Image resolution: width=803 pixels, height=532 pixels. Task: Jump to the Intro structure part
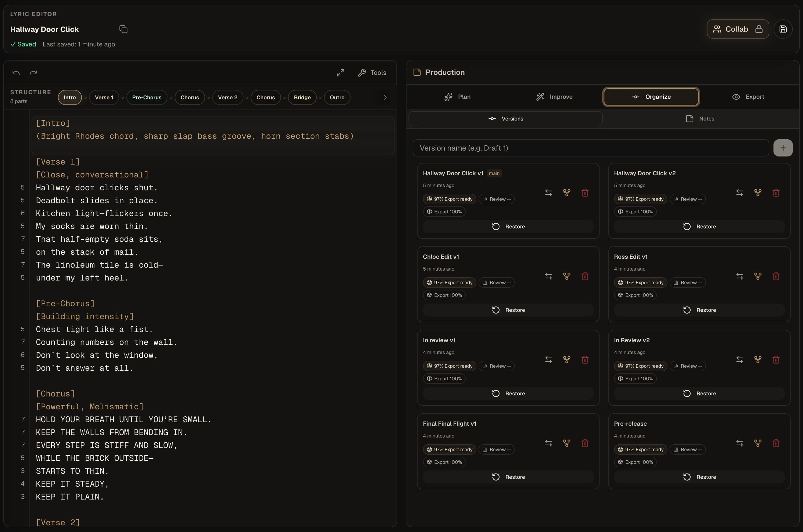tap(70, 97)
